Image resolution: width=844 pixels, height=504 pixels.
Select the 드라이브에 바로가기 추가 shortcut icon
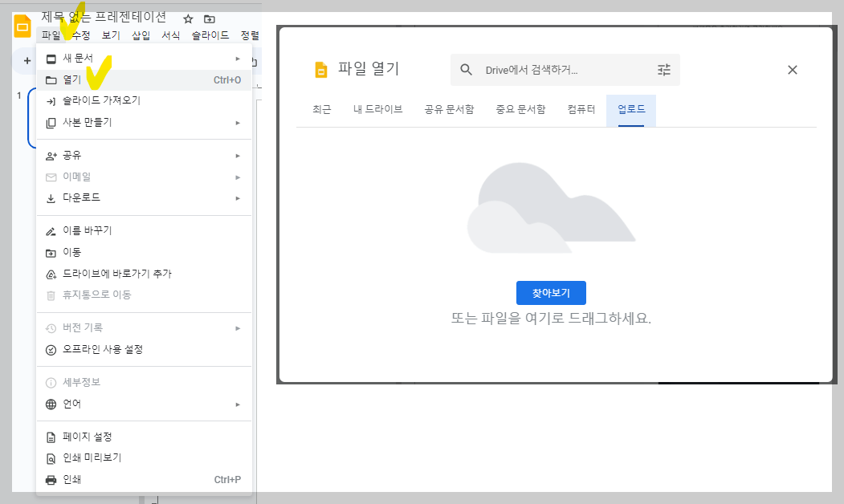point(49,273)
